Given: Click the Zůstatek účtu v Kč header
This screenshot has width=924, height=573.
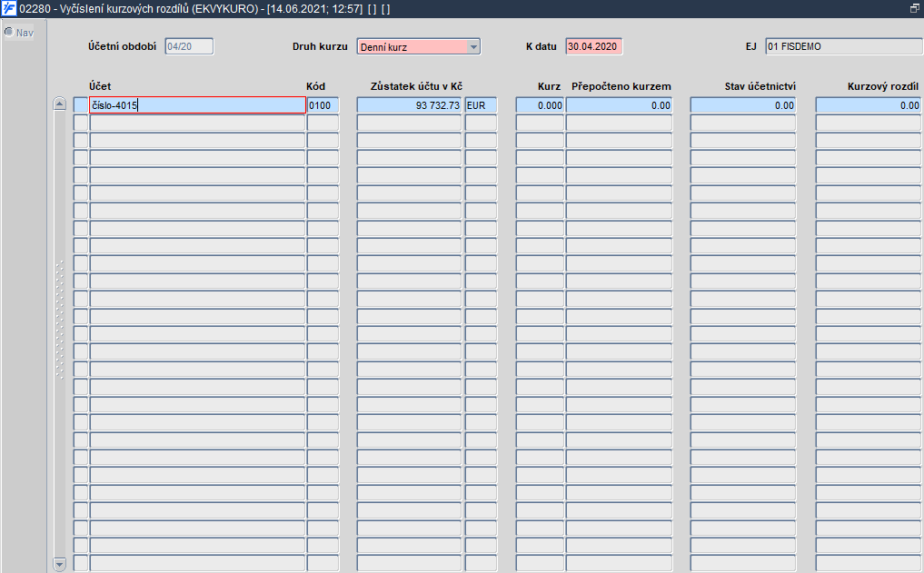Looking at the screenshot, I should [417, 86].
